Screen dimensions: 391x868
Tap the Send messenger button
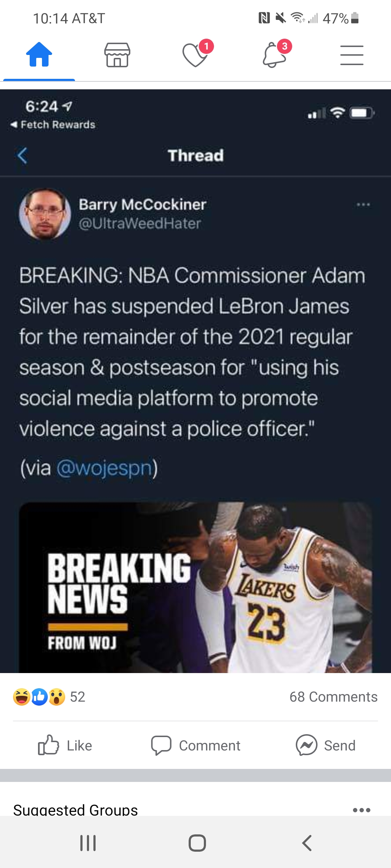(325, 745)
